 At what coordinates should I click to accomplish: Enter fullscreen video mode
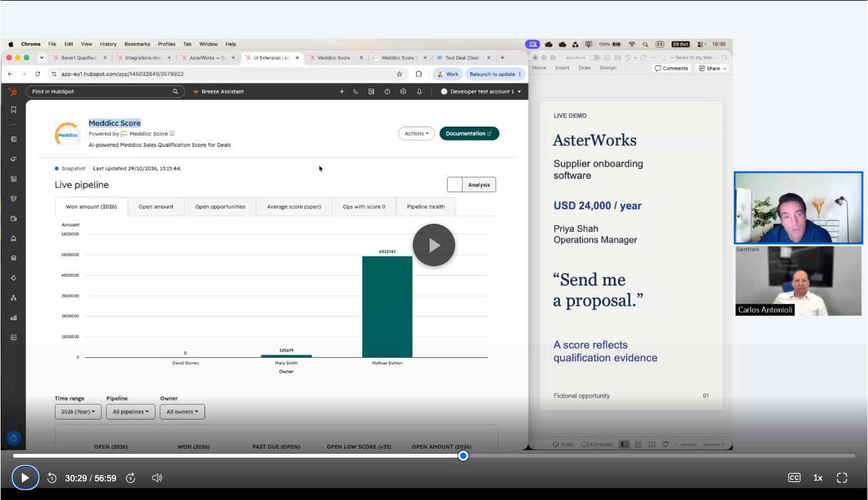click(842, 478)
